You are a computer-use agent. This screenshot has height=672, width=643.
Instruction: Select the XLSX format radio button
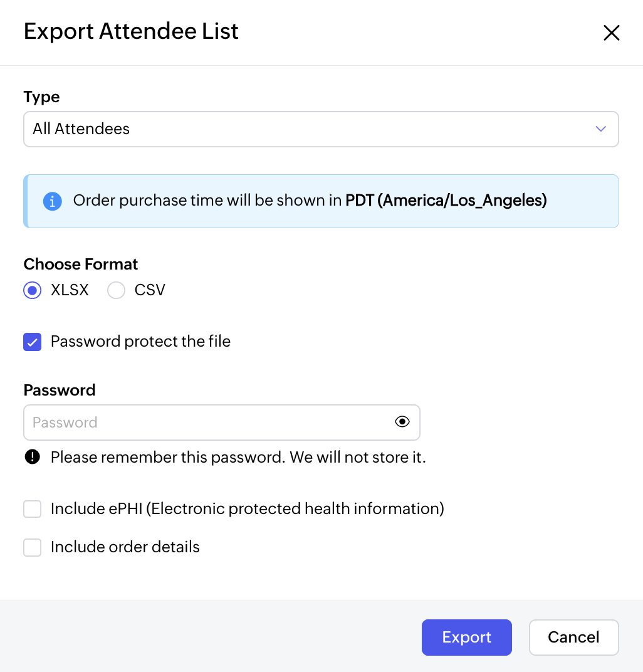(33, 290)
